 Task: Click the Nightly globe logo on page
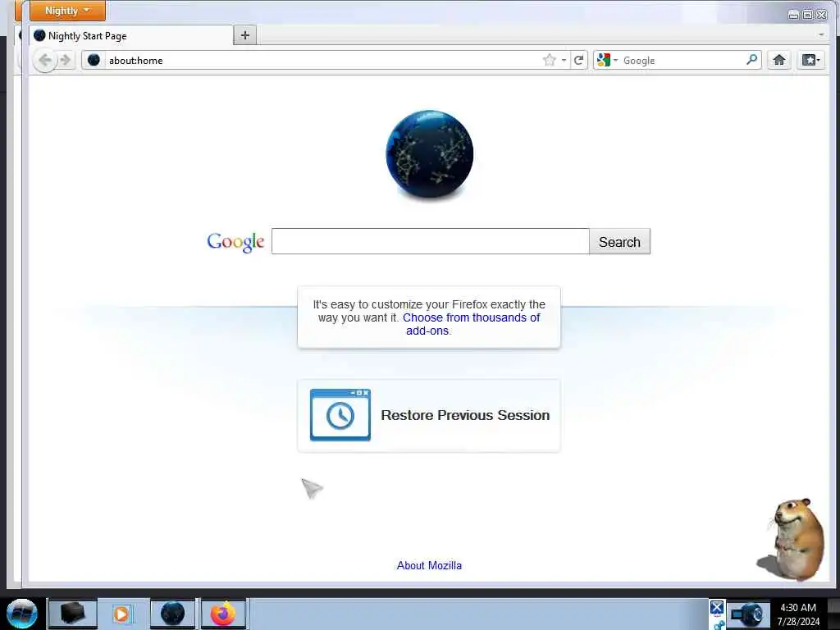click(x=429, y=155)
